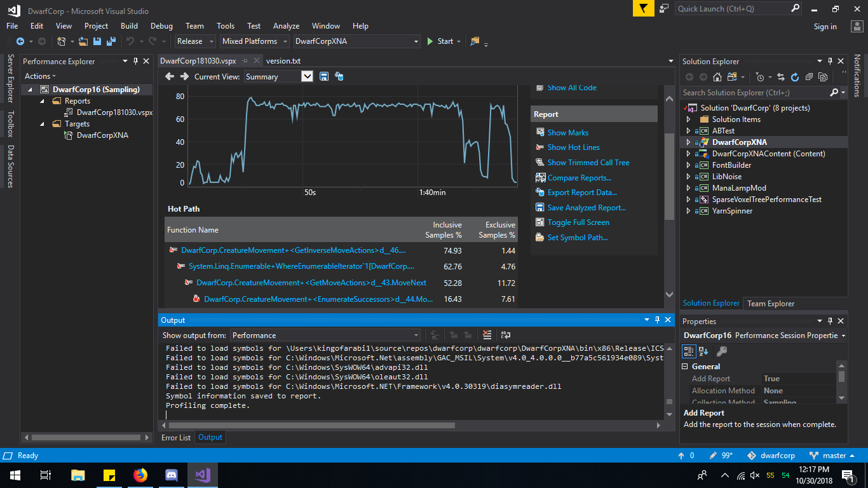Click the Property Pages wrench icon
Image resolution: width=868 pixels, height=488 pixels.
point(721,351)
